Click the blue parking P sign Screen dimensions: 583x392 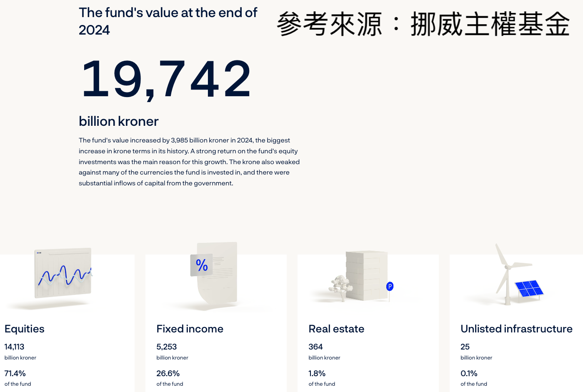pyautogui.click(x=390, y=286)
